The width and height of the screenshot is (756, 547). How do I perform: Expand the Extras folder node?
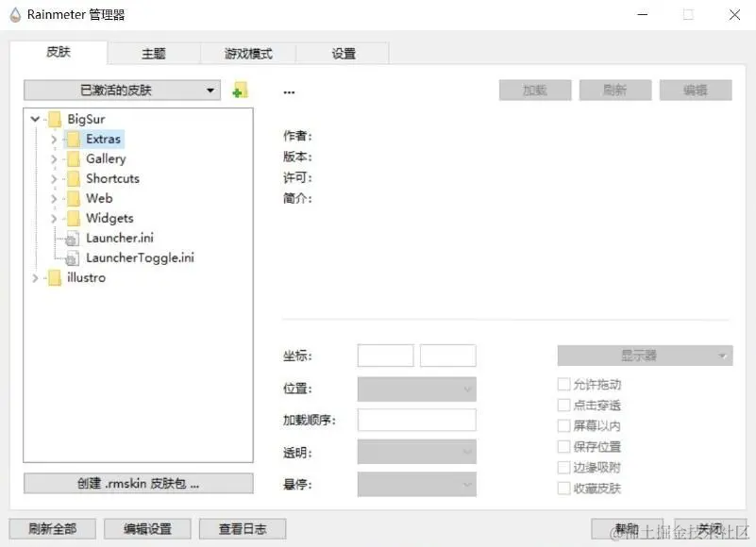point(54,140)
